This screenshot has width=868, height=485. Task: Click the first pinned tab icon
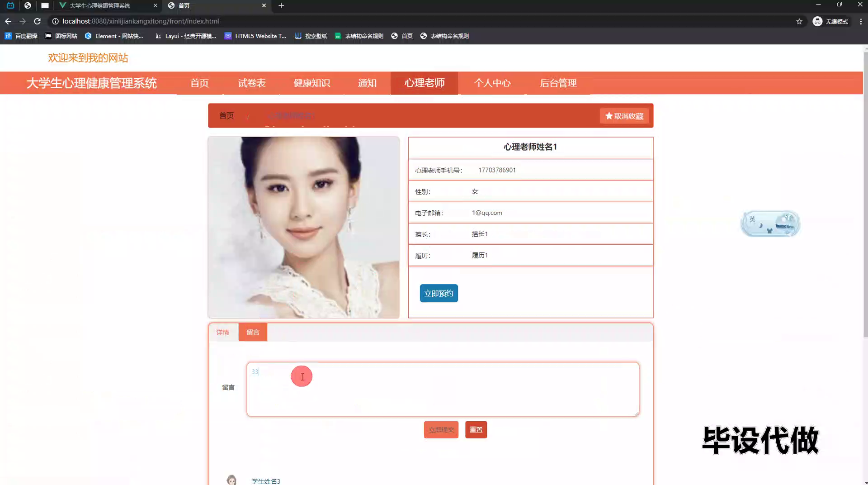point(10,5)
